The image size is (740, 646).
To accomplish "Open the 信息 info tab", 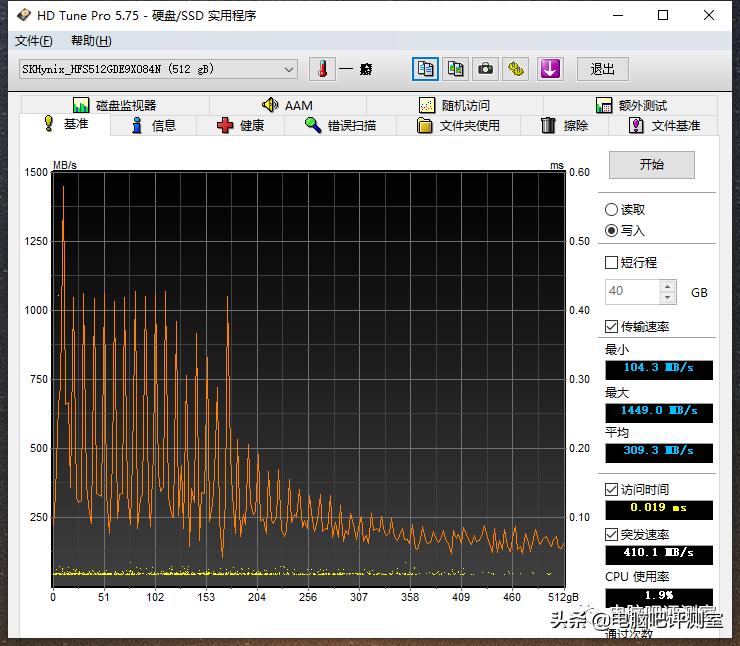I will [154, 126].
